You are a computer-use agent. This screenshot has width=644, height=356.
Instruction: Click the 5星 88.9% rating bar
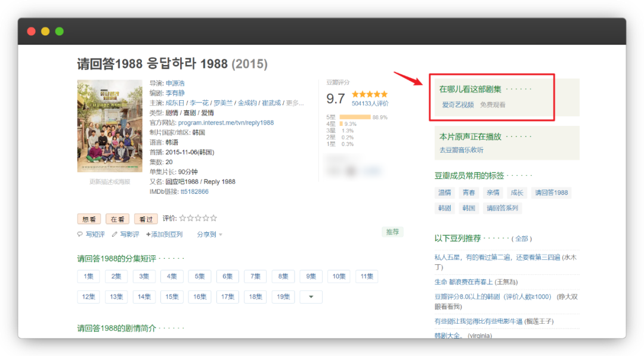[357, 117]
